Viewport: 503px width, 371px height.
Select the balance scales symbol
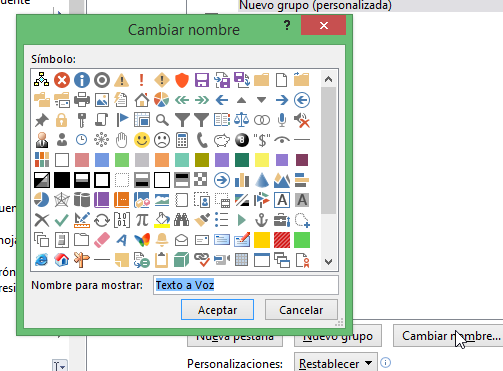[242, 120]
